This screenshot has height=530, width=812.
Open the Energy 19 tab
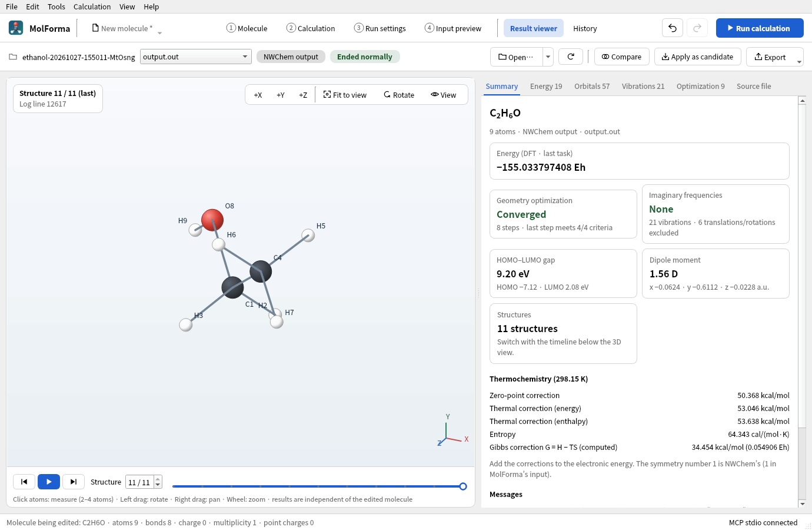click(x=546, y=86)
